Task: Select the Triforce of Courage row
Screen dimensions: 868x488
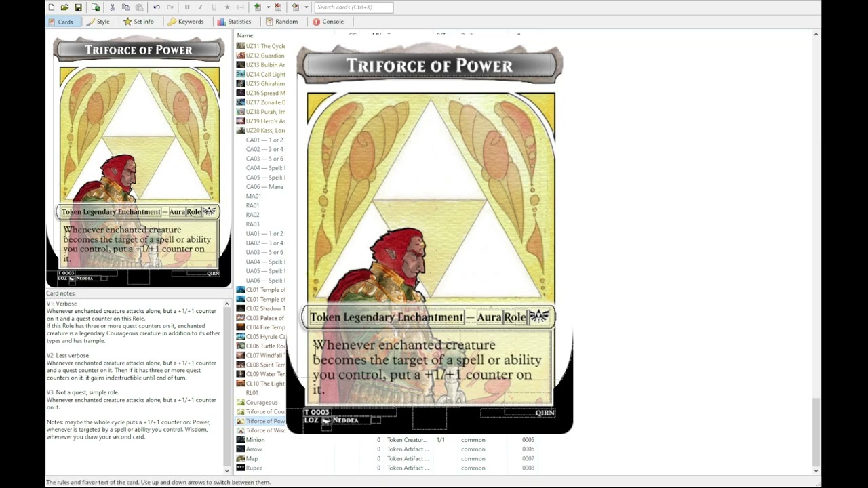Action: click(x=261, y=411)
